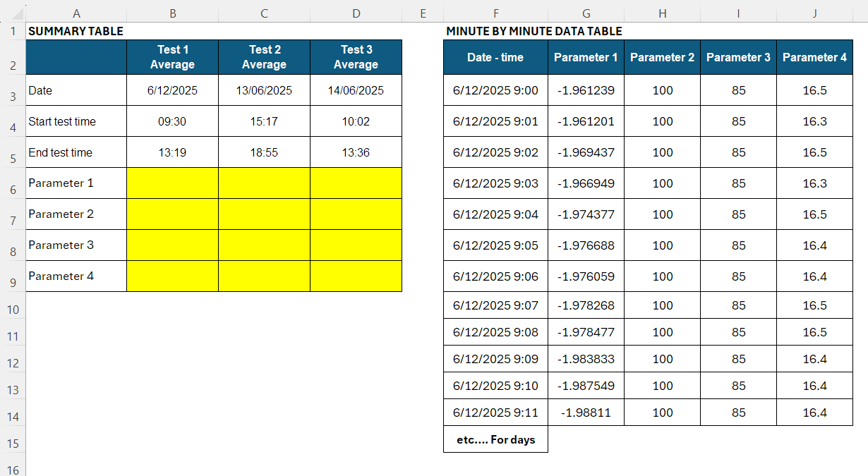Select column header A
868x476 pixels.
click(x=76, y=13)
